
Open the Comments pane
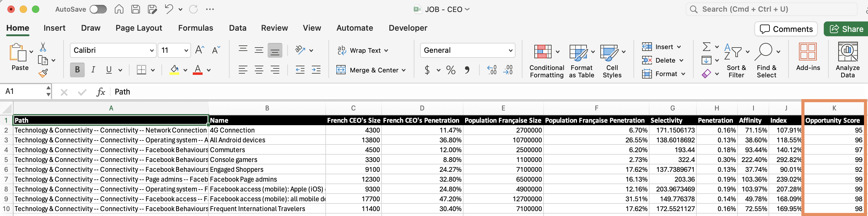point(786,29)
